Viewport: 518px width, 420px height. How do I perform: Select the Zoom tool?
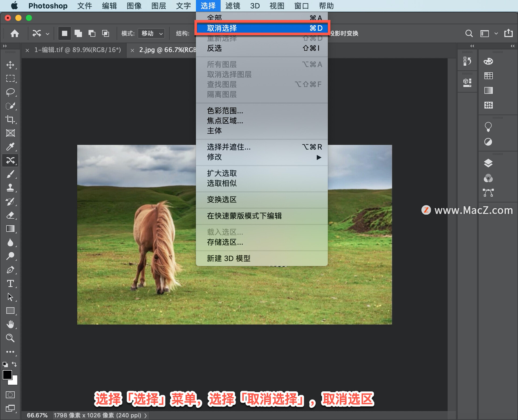click(10, 338)
